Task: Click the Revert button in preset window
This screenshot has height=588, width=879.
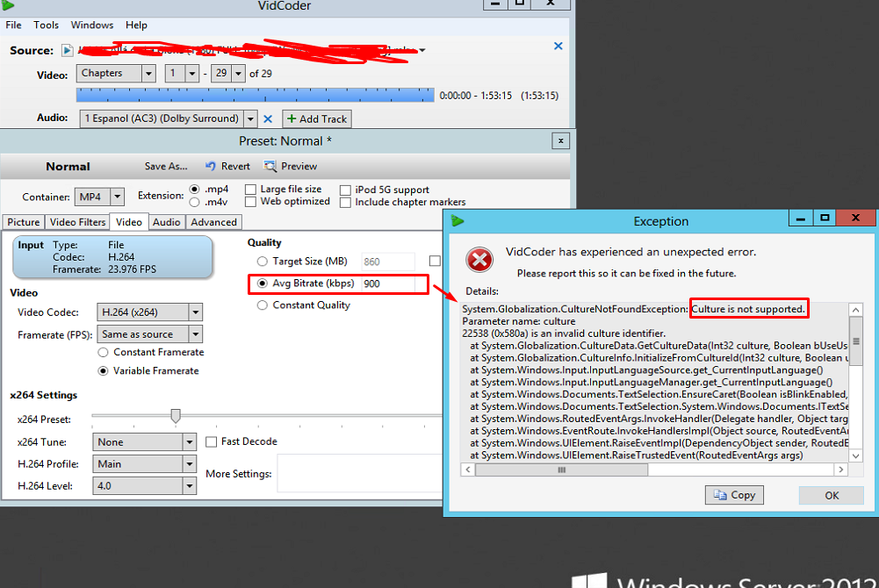Action: 227,167
